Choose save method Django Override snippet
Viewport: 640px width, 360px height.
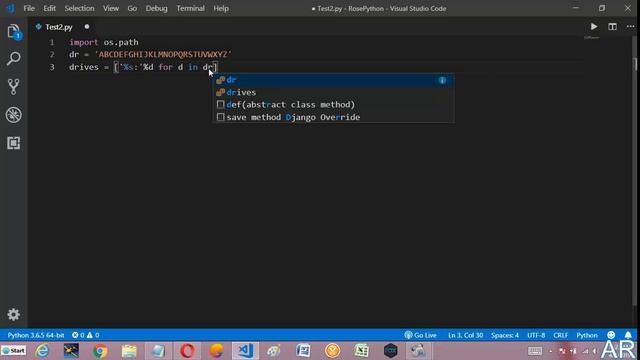click(x=334, y=117)
